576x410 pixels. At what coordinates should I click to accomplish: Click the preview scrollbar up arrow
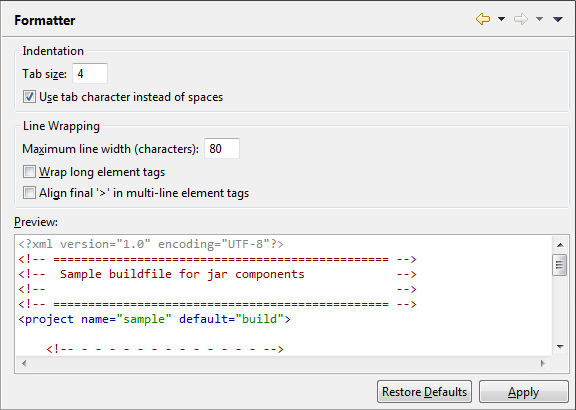[x=560, y=245]
